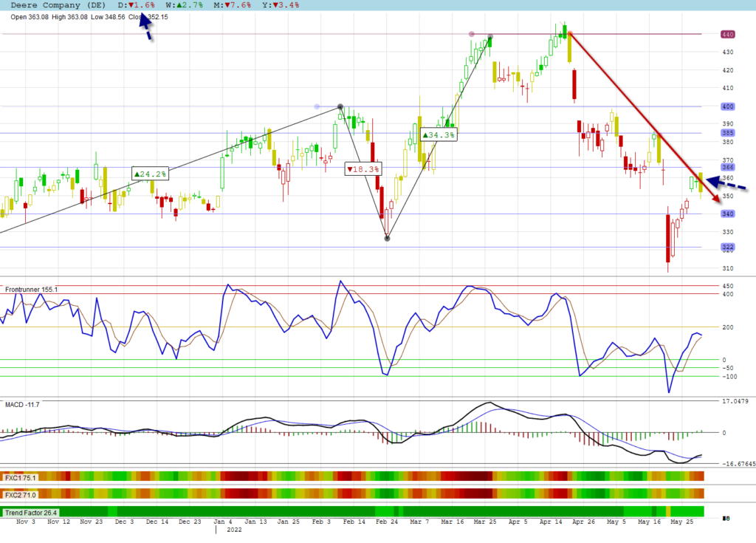Select the weekly change W: 2.7% value
Image resolution: width=756 pixels, height=543 pixels.
(184, 5)
